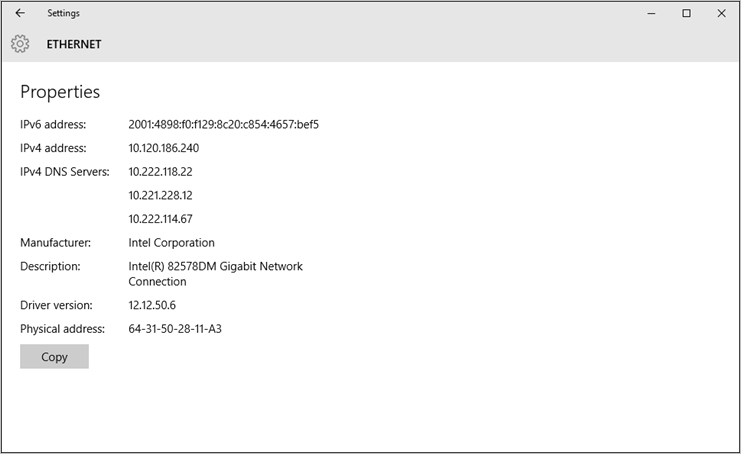Maximize the Settings window
This screenshot has width=741, height=454.
686,14
